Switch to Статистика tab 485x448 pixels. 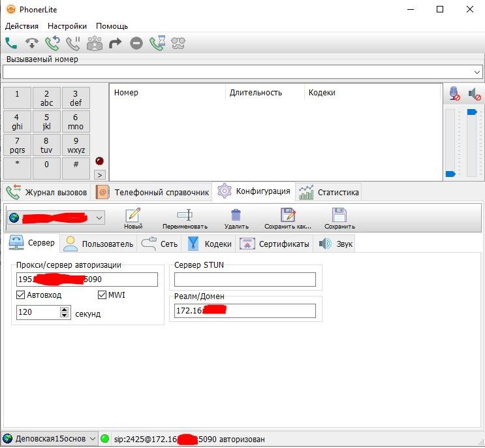[328, 192]
